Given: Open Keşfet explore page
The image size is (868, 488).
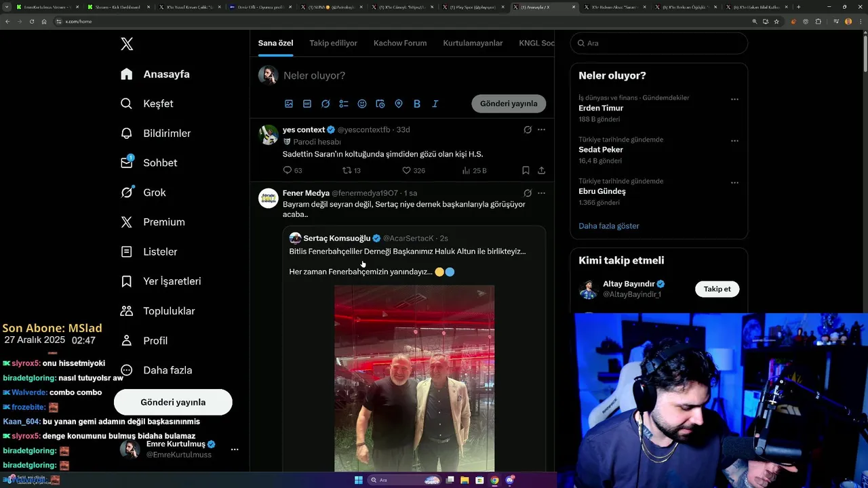Looking at the screenshot, I should pyautogui.click(x=146, y=104).
